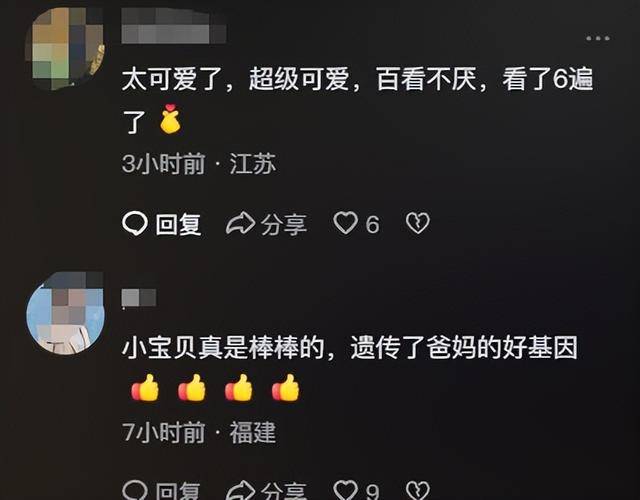Viewport: 640px width, 500px height.
Task: Dislike the Jiangsu comment with broken heart
Action: click(418, 223)
